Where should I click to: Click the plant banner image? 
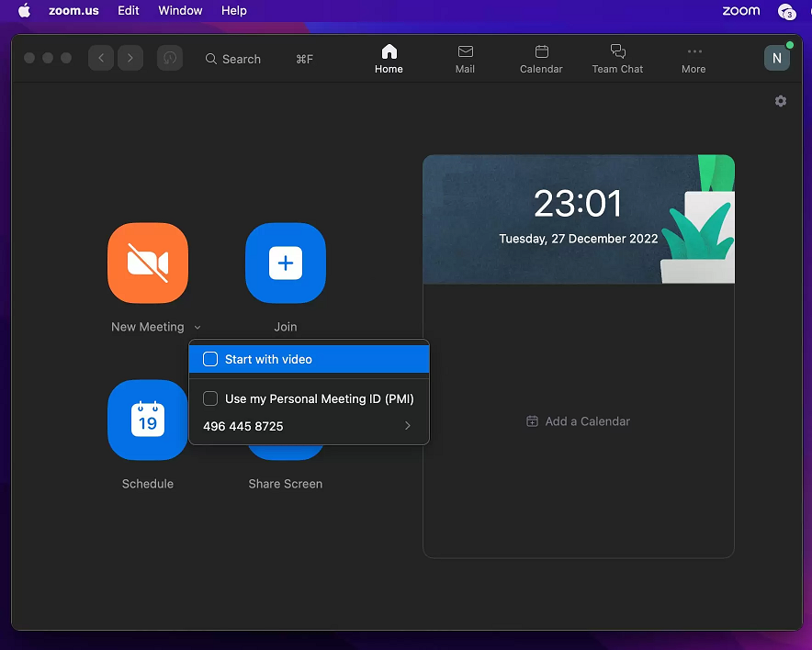point(579,219)
